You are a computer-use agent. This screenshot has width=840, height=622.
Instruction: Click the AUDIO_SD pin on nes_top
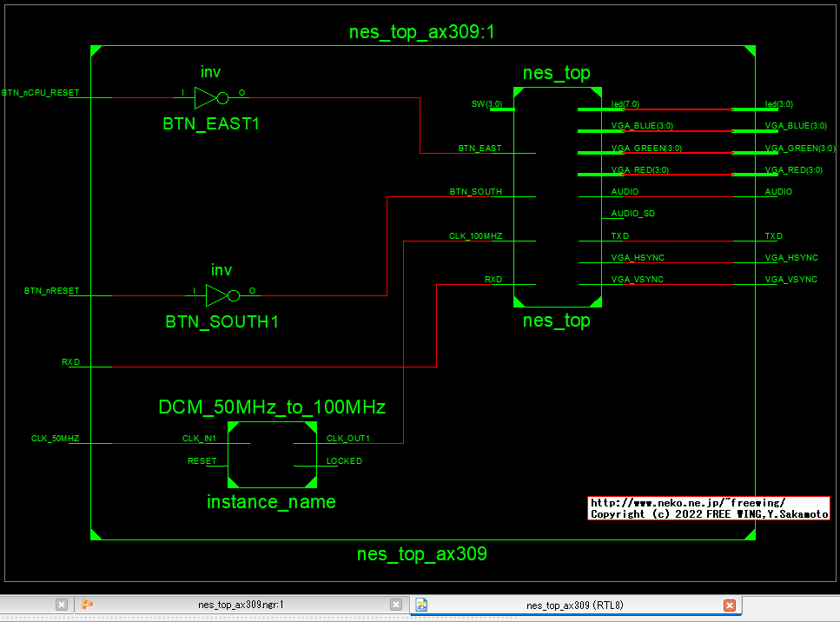632,214
